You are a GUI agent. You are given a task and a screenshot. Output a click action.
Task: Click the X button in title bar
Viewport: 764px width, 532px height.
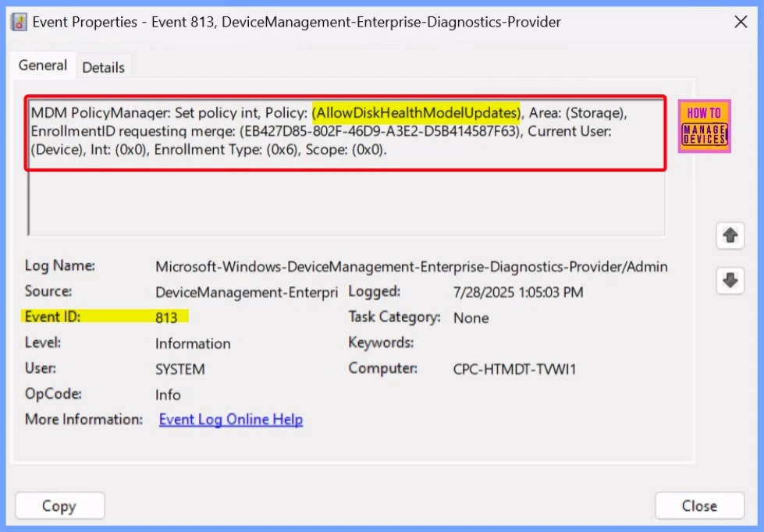741,22
